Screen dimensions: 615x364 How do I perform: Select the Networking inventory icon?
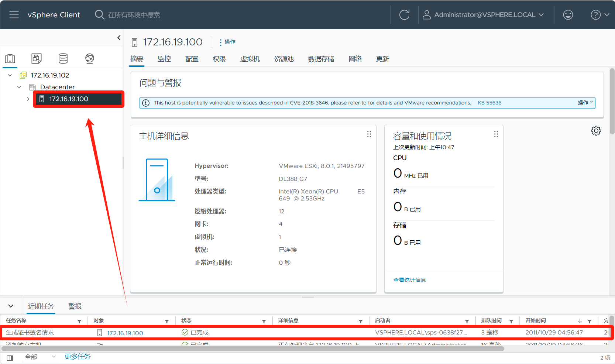[x=90, y=58]
